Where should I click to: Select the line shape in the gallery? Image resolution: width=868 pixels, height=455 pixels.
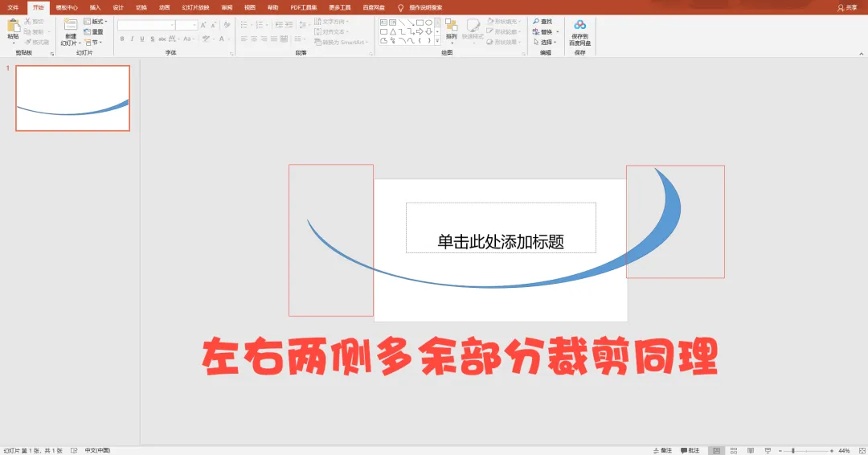[402, 23]
